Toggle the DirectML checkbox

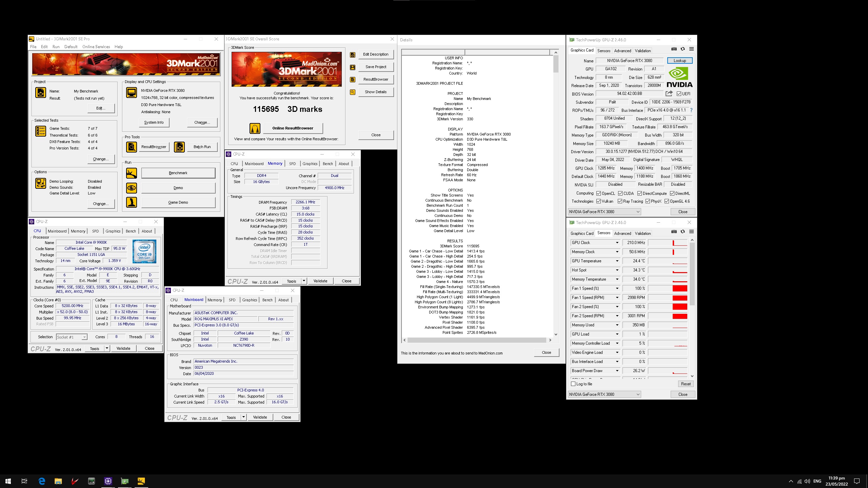[672, 194]
